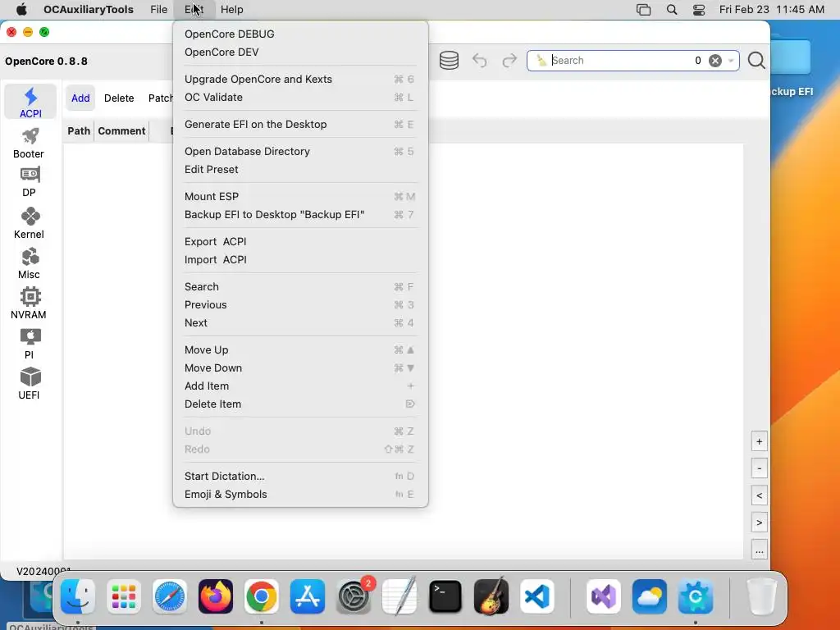The image size is (840, 630).
Task: Switch to the Delete tab
Action: 119,98
